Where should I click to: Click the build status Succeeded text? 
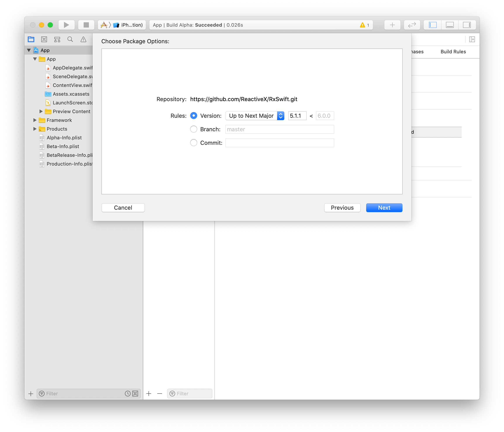coord(209,25)
